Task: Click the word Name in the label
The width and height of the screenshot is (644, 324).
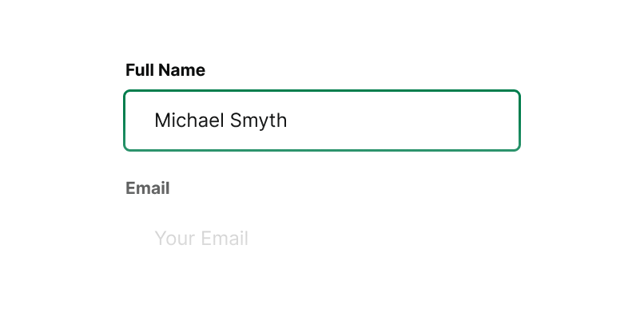Action: [183, 70]
